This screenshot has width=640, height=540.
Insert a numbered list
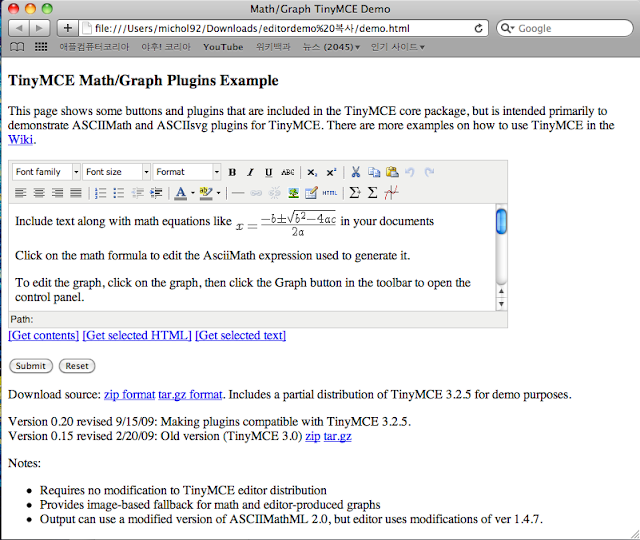pyautogui.click(x=100, y=193)
